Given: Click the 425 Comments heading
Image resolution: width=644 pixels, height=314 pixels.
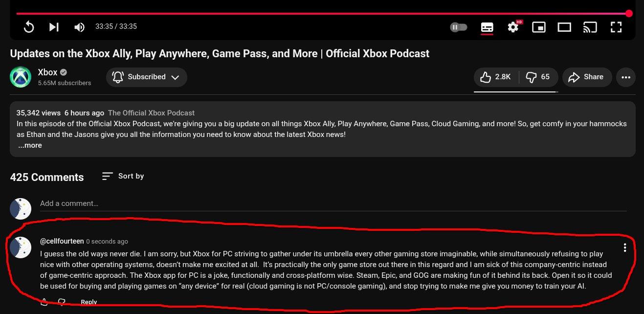Looking at the screenshot, I should point(47,177).
